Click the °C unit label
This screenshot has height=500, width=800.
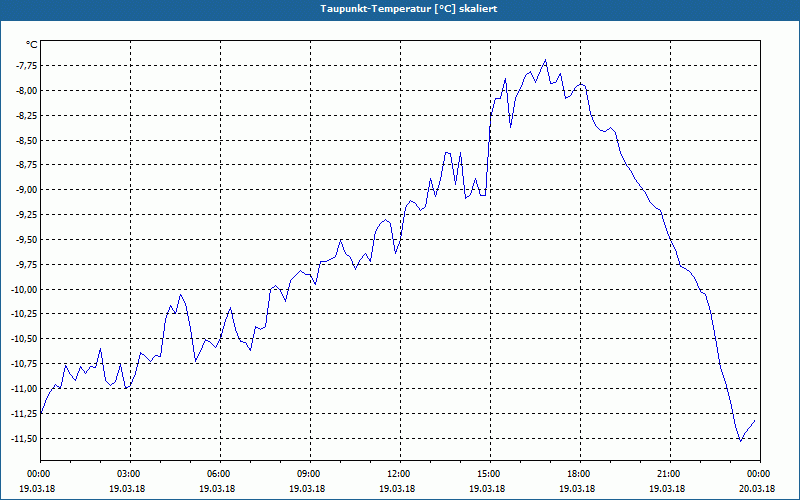(32, 45)
